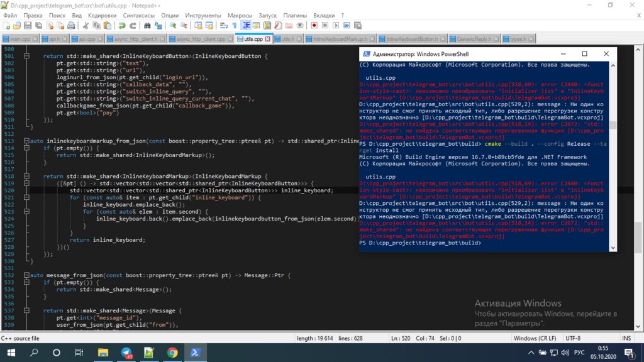Switch to InlineKeyboardMarkup.h tab
This screenshot has width=644, height=362.
point(340,39)
